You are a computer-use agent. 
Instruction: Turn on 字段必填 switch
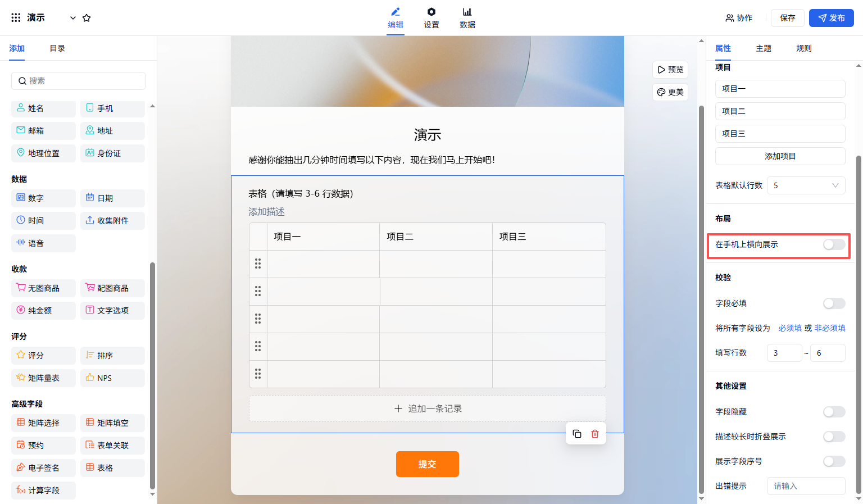tap(834, 303)
